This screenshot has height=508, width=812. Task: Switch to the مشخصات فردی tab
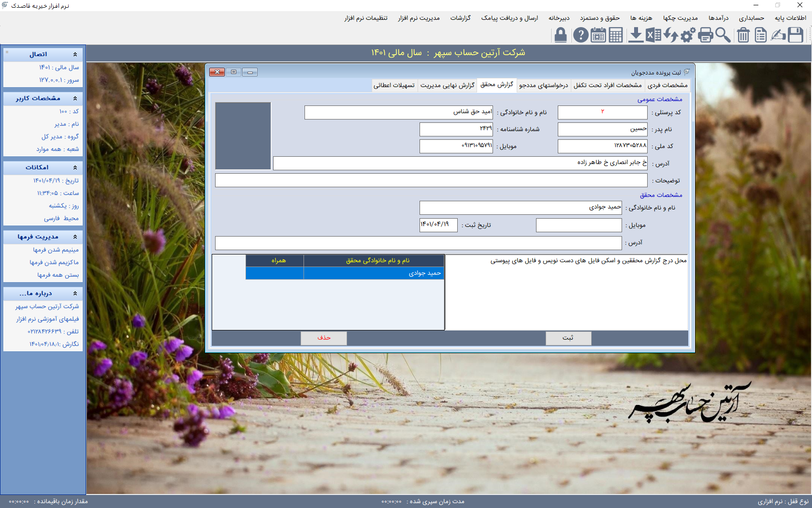(x=667, y=85)
